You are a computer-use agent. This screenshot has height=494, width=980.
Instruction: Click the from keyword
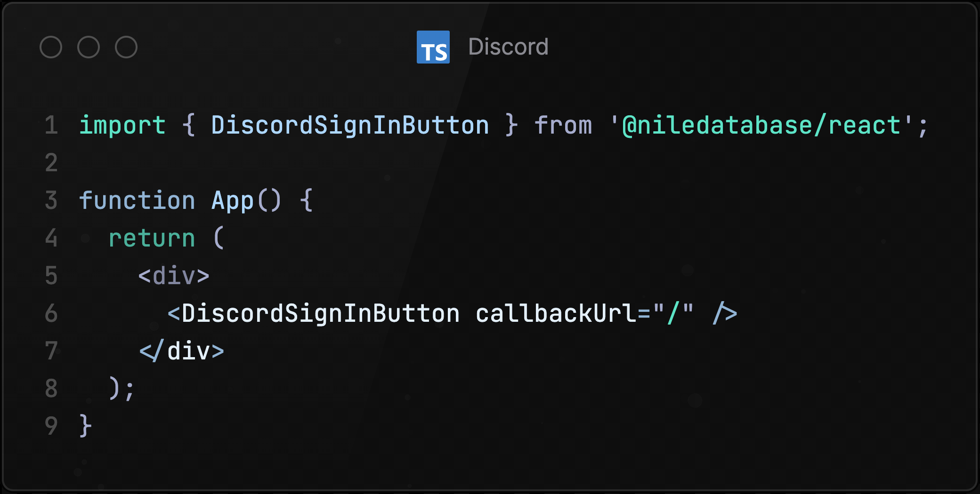pyautogui.click(x=563, y=126)
